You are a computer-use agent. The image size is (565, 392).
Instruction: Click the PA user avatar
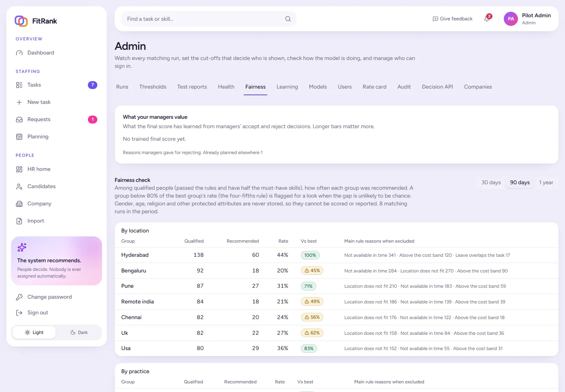[x=511, y=19]
